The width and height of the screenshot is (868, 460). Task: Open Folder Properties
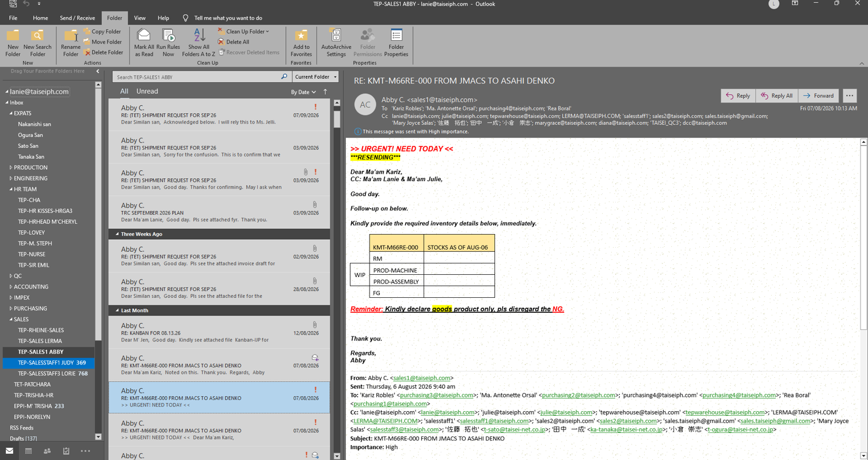[x=396, y=43]
